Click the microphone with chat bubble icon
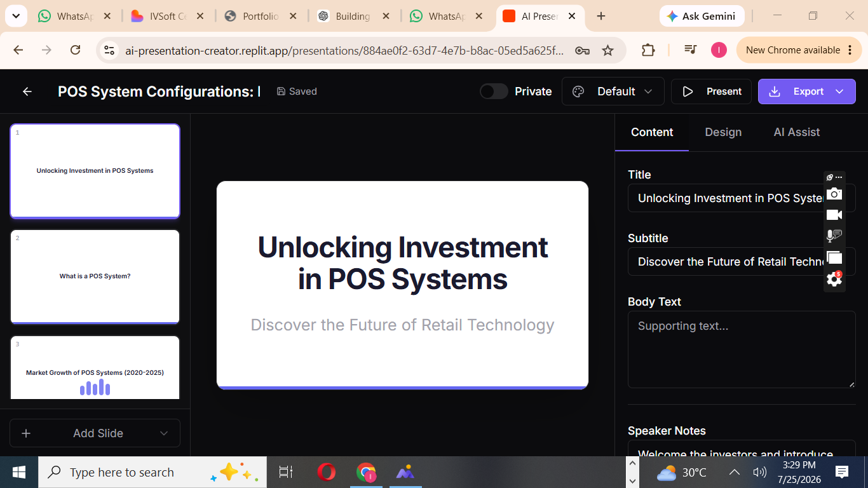The width and height of the screenshot is (868, 488). pos(834,236)
